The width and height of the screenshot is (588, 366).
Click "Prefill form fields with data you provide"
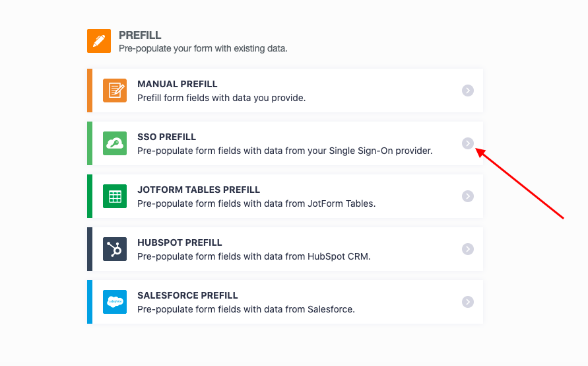click(x=221, y=98)
